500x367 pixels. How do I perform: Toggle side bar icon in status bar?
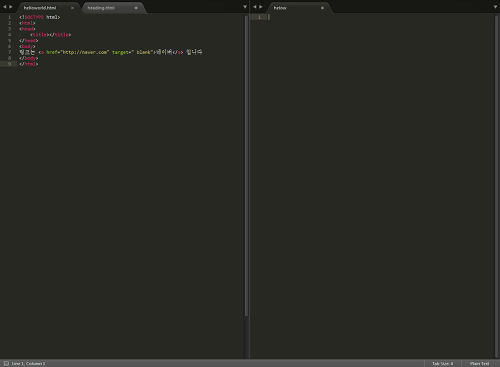(x=6, y=363)
